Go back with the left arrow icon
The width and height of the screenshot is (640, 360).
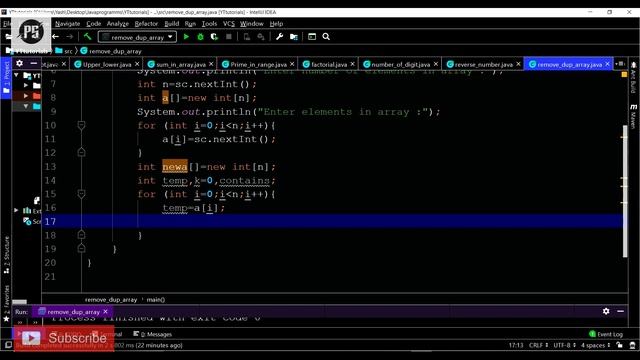(56, 37)
